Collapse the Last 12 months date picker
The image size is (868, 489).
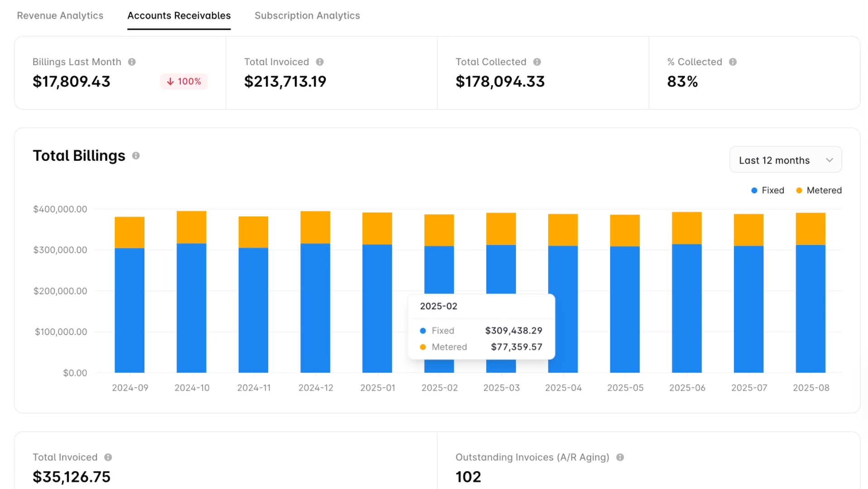point(785,159)
